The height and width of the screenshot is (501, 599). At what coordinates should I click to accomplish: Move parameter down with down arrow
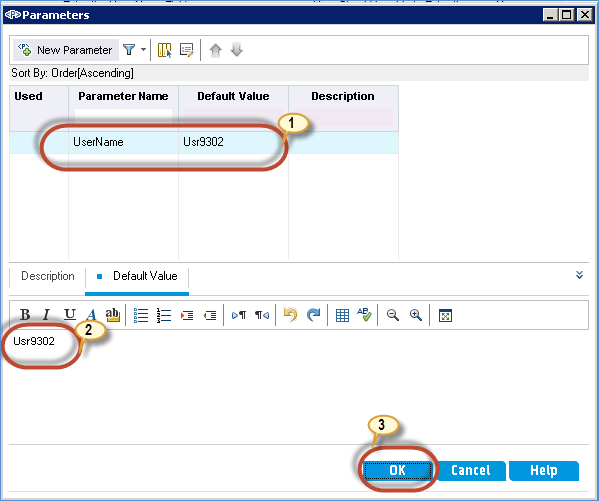tap(237, 50)
